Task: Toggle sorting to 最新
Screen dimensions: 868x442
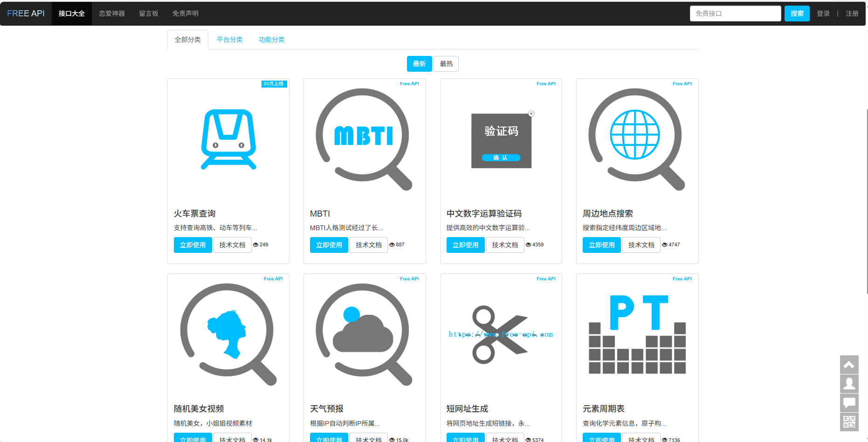Action: (419, 64)
